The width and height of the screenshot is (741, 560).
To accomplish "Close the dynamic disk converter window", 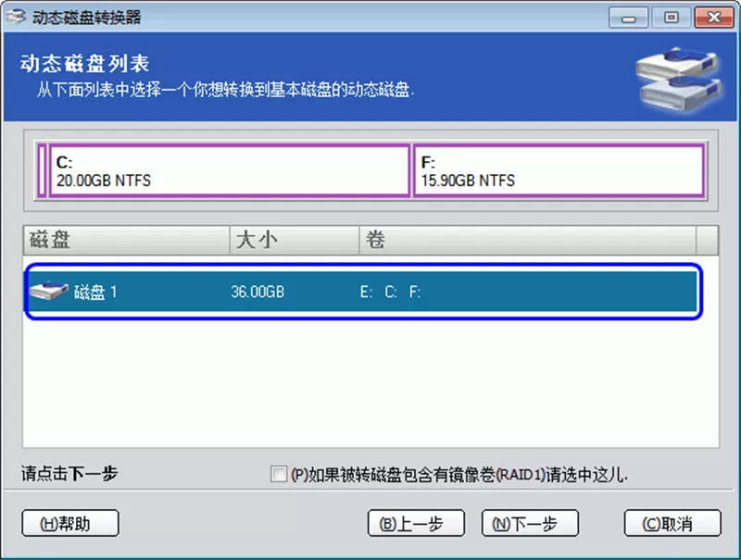I will pos(713,18).
